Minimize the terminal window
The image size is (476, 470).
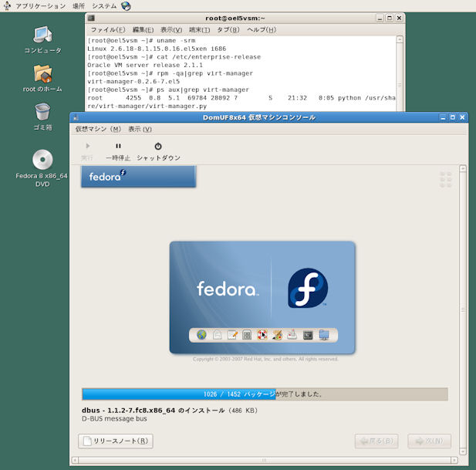pos(380,18)
